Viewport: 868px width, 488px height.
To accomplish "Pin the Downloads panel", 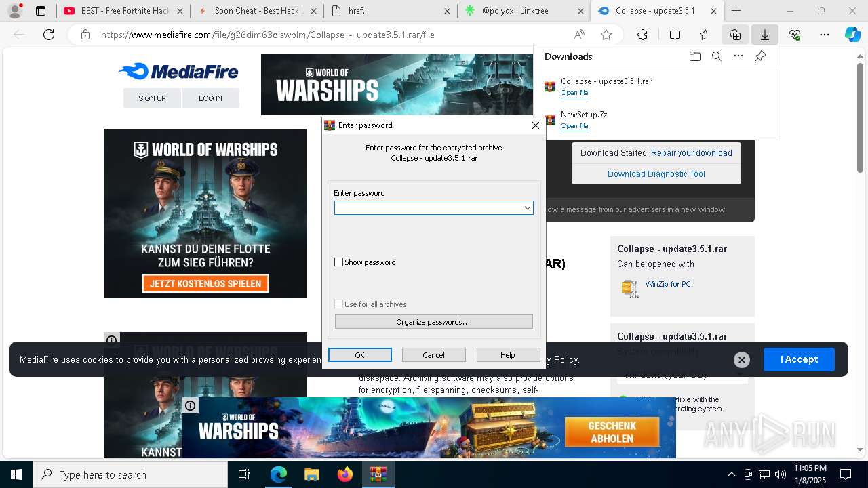I will (x=760, y=56).
